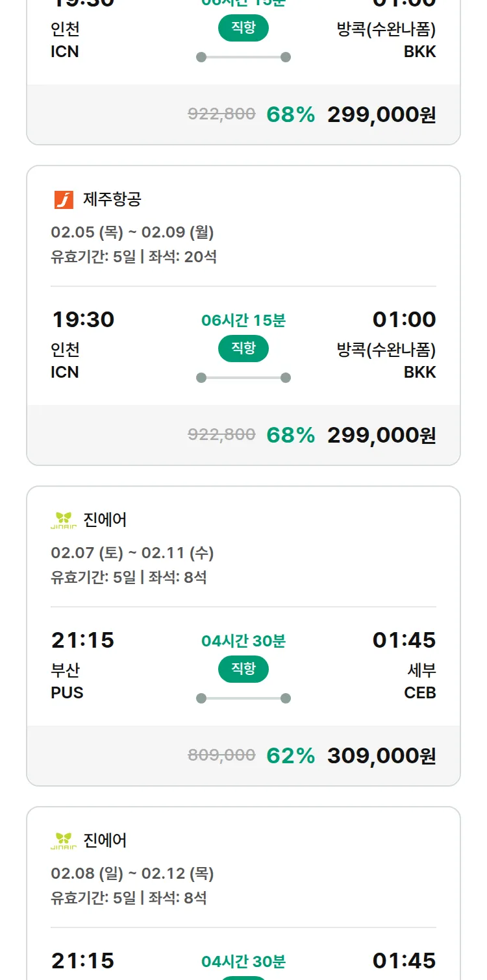Click the 62% discount label

click(290, 755)
